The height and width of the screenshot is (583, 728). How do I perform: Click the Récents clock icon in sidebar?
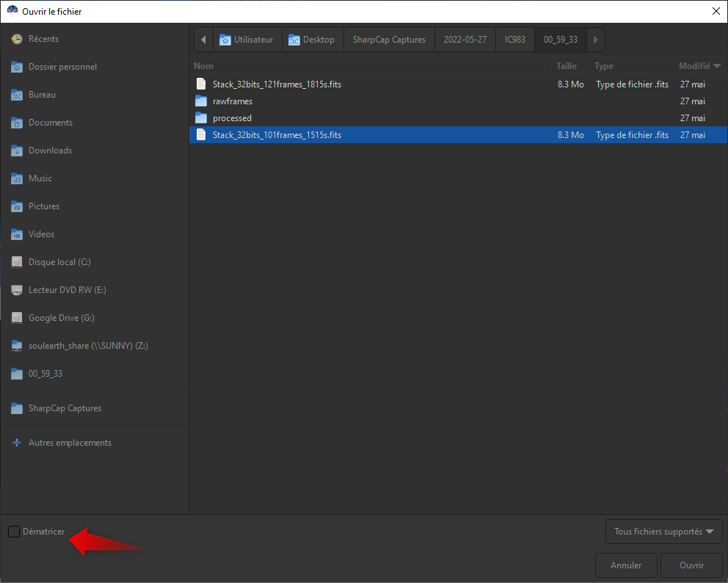[x=17, y=39]
